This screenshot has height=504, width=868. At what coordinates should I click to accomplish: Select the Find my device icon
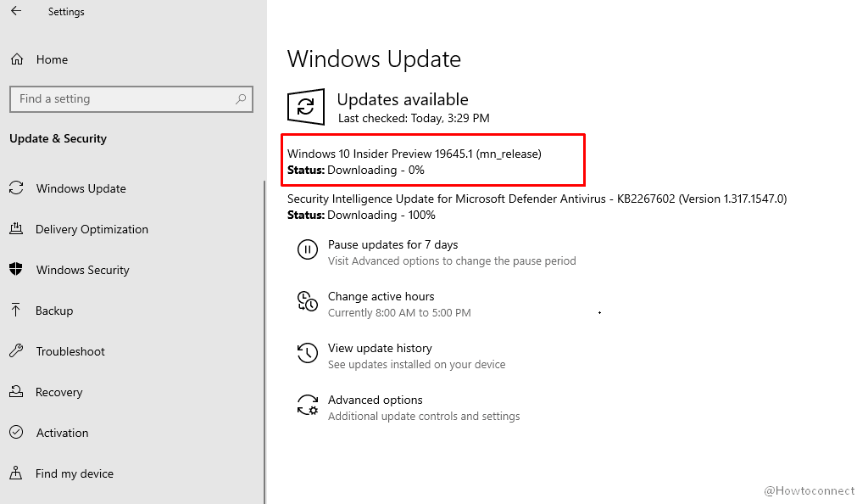click(17, 473)
